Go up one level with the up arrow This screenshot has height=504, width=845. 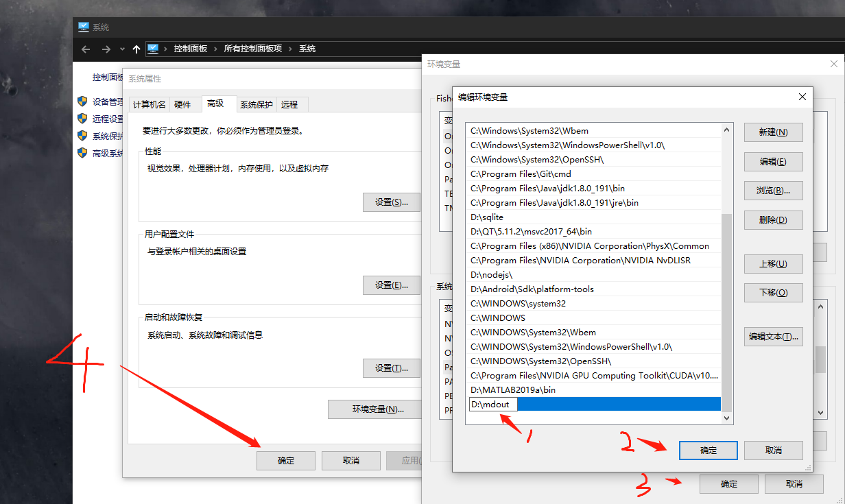point(136,49)
